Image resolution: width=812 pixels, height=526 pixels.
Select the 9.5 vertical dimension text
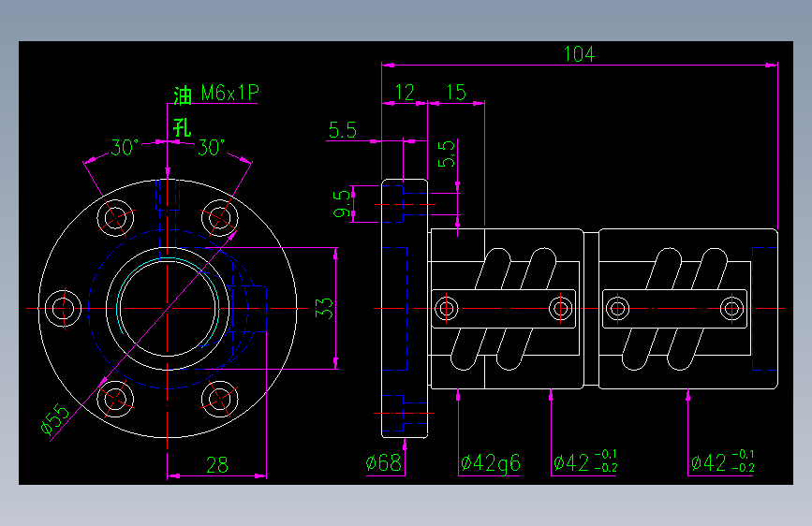point(342,204)
